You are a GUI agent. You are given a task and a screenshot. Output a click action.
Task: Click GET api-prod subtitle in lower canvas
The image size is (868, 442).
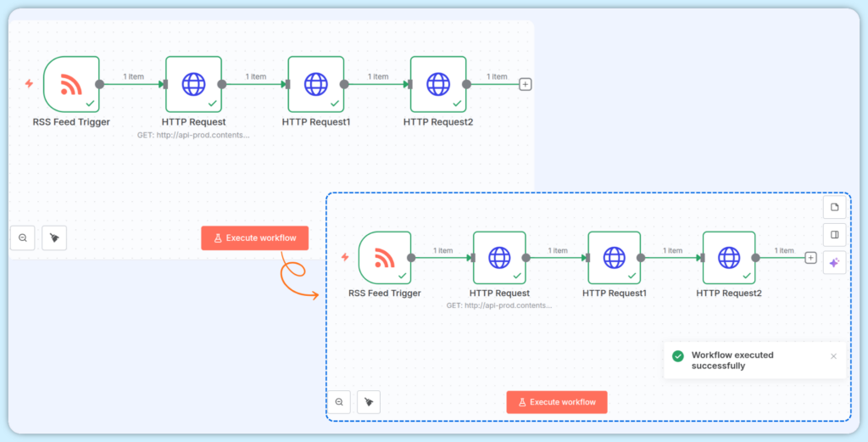pyautogui.click(x=499, y=305)
